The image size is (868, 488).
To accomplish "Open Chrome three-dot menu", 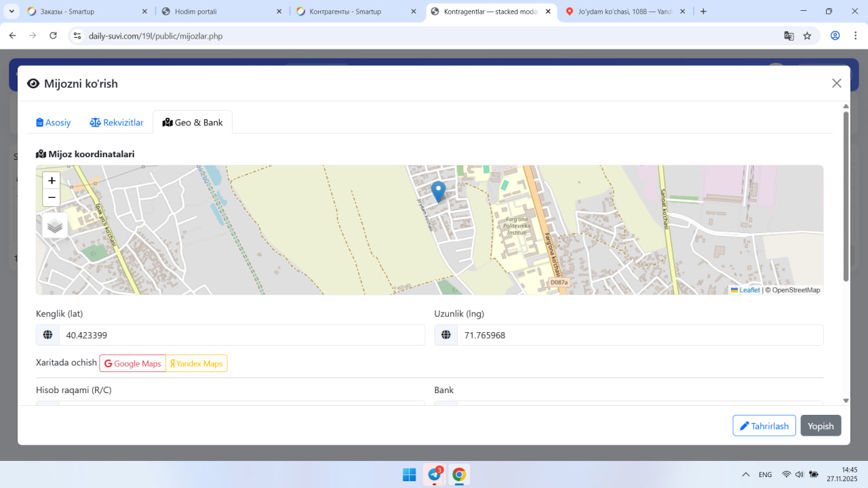I will click(854, 36).
